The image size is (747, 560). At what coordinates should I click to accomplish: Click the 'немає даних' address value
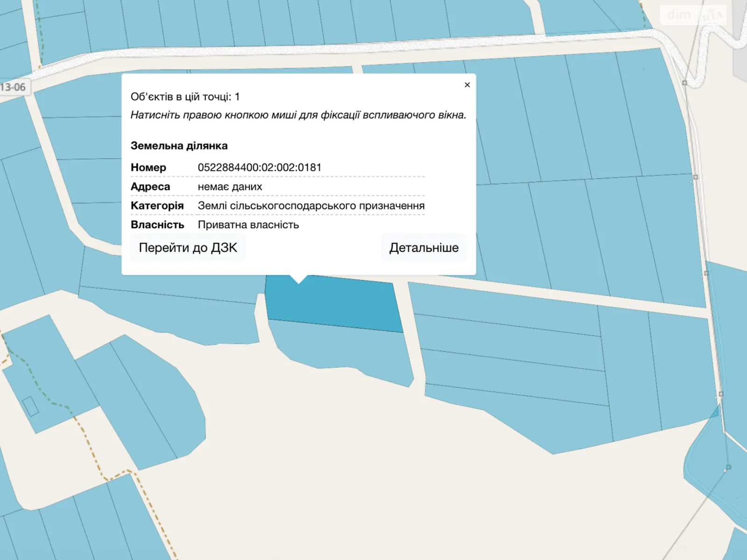230,187
